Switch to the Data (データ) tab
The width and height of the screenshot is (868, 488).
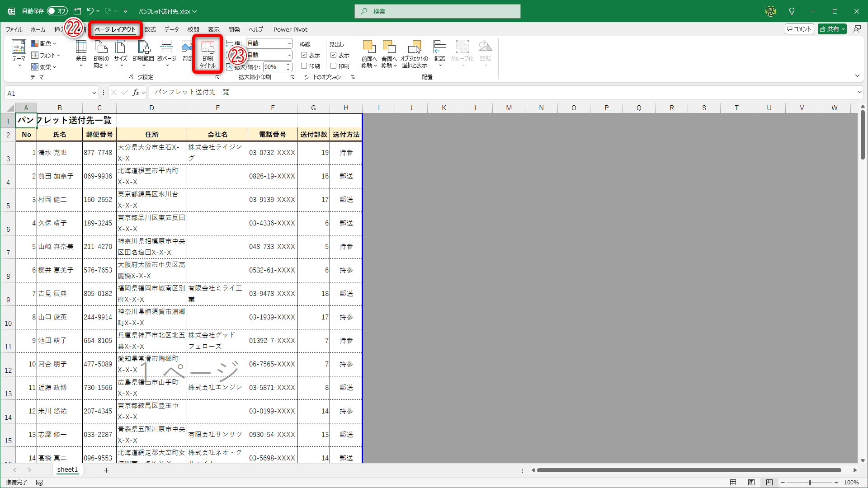coord(171,30)
